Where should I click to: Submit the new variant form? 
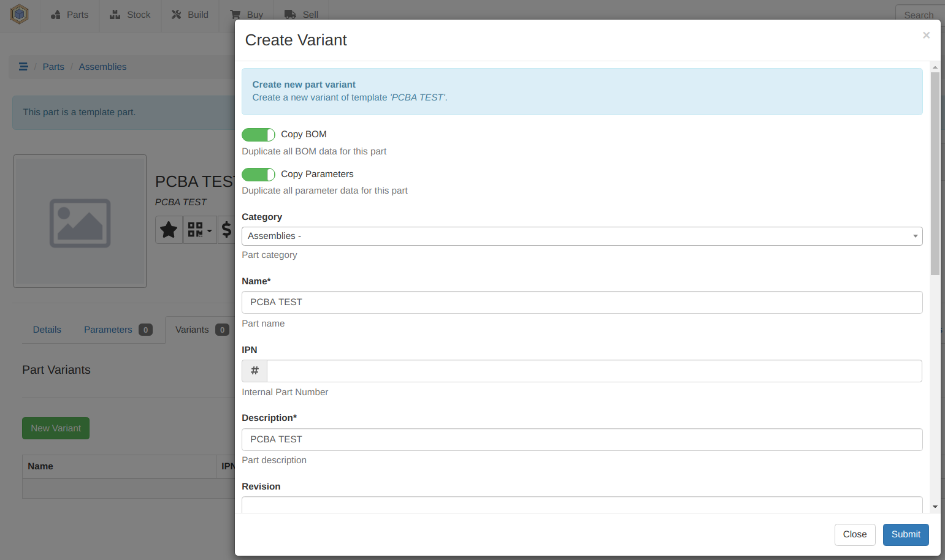[905, 534]
